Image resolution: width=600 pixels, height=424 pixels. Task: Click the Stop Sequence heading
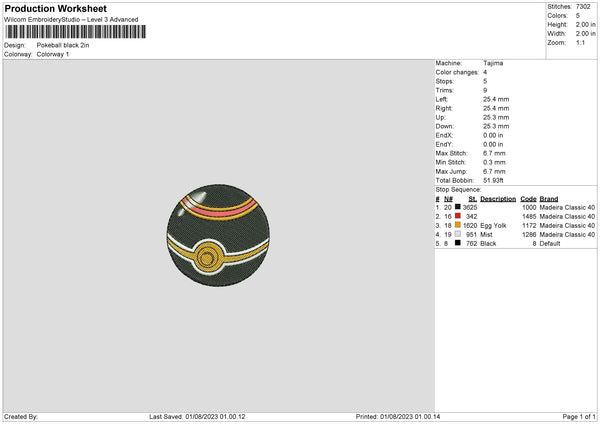(x=458, y=187)
